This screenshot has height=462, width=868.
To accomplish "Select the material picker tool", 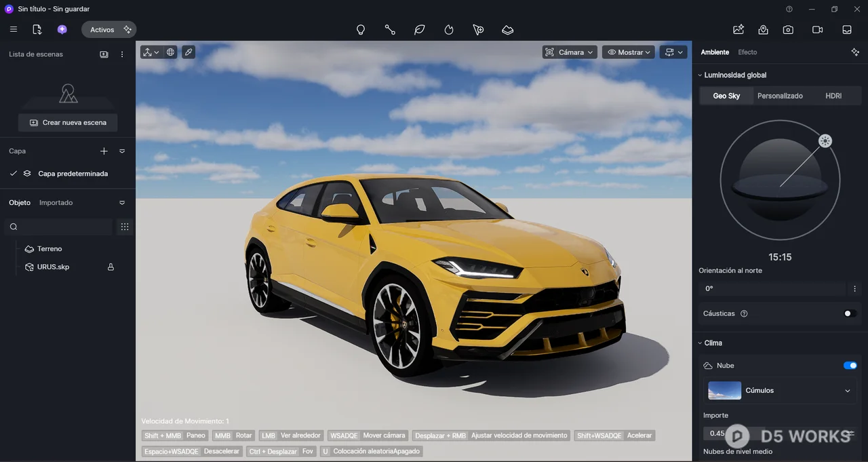I will (x=478, y=30).
